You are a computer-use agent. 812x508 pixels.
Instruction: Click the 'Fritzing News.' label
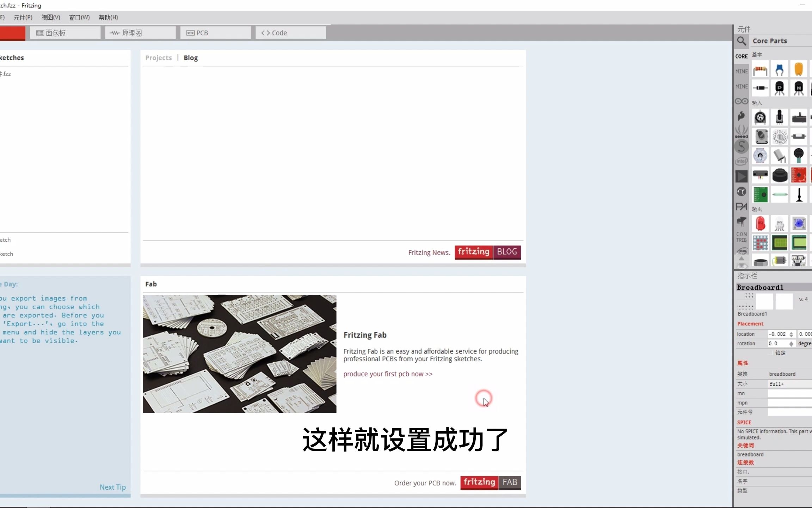tap(429, 253)
